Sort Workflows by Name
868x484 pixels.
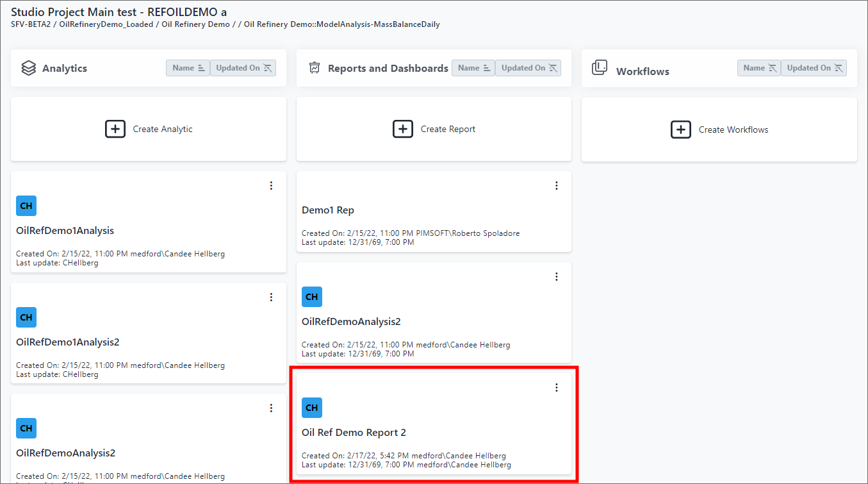coord(759,68)
